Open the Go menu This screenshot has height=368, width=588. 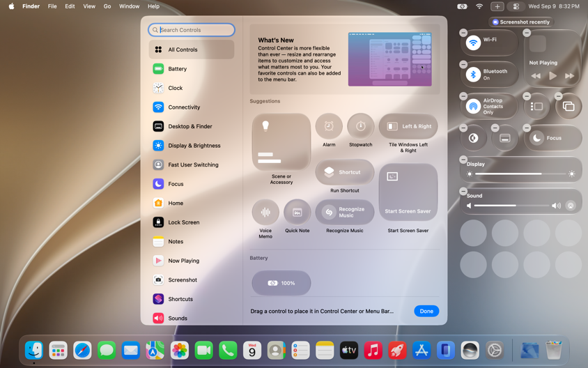pyautogui.click(x=107, y=6)
